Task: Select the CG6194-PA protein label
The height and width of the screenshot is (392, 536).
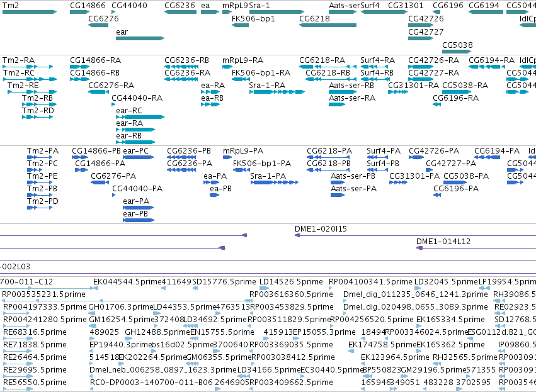Action: pos(497,151)
